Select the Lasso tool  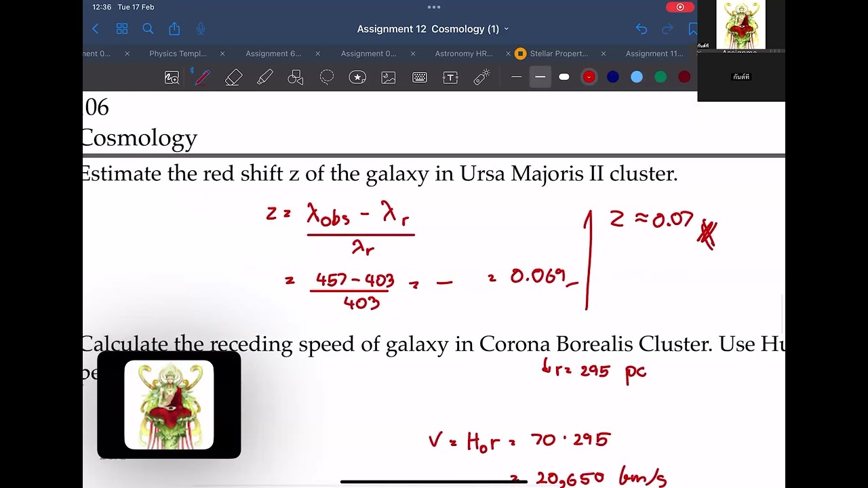(x=327, y=77)
